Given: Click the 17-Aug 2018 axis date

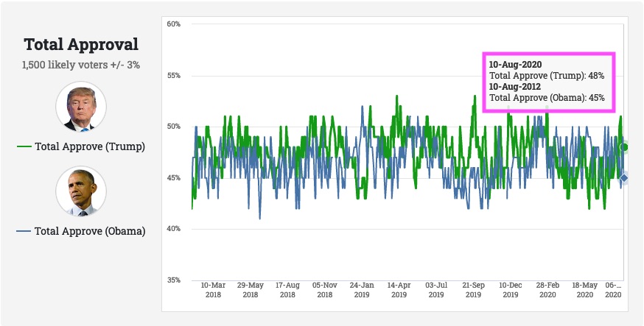Looking at the screenshot, I should click(287, 290).
